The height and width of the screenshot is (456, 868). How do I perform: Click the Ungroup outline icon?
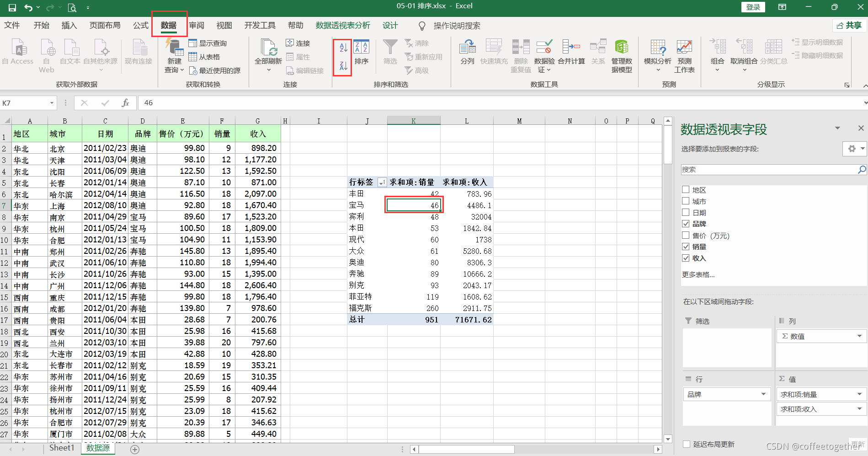tap(744, 47)
